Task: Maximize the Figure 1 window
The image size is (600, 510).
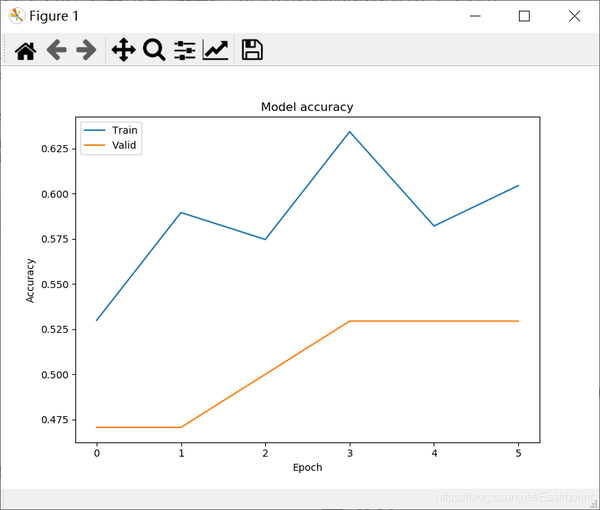Action: [524, 16]
